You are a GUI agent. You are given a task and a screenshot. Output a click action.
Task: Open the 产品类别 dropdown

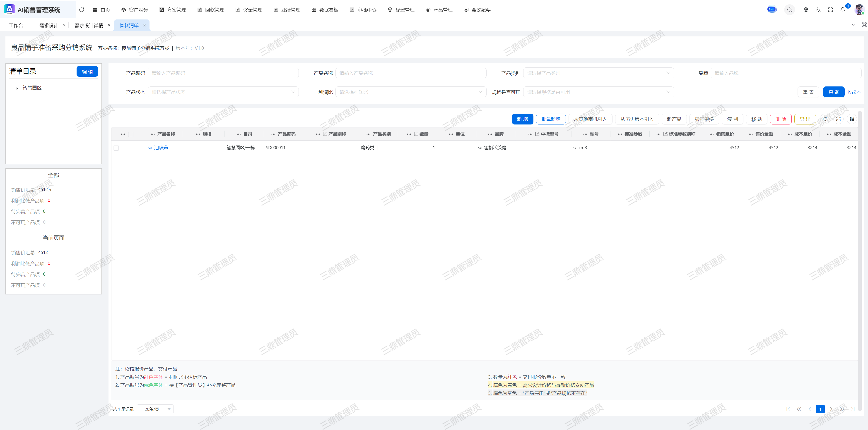[x=598, y=73]
